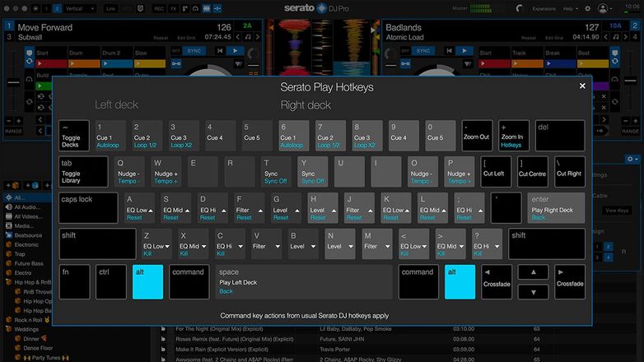Collapse the Weddings crate

click(8, 329)
